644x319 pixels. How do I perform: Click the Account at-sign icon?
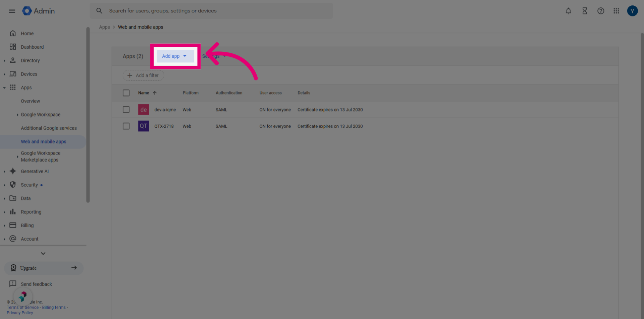point(13,238)
